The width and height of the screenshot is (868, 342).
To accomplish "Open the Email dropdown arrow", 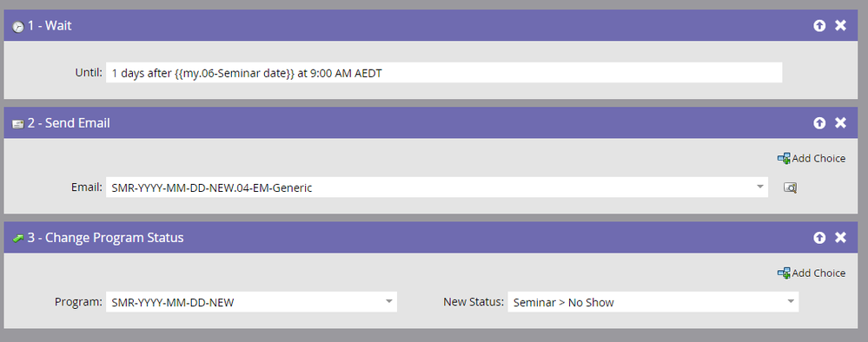I will coord(760,187).
